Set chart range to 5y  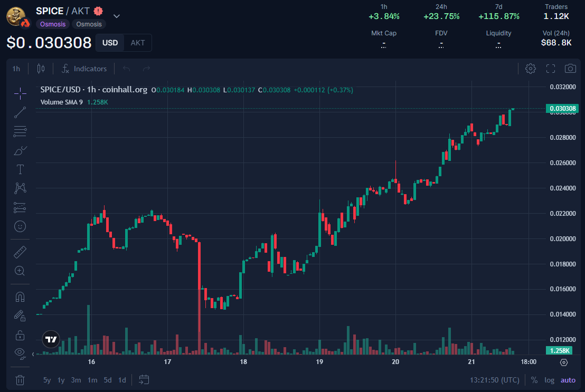pyautogui.click(x=47, y=380)
